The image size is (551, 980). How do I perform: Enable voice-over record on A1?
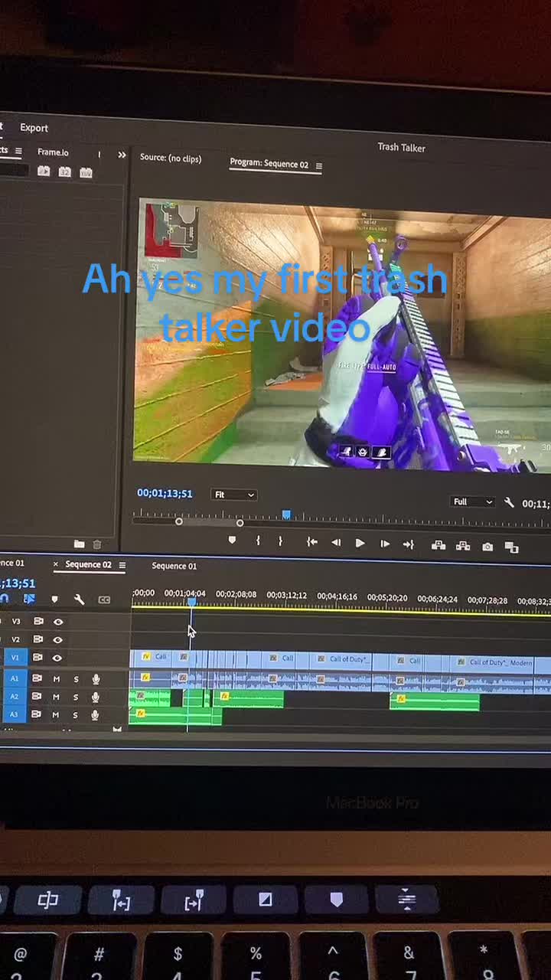(96, 679)
